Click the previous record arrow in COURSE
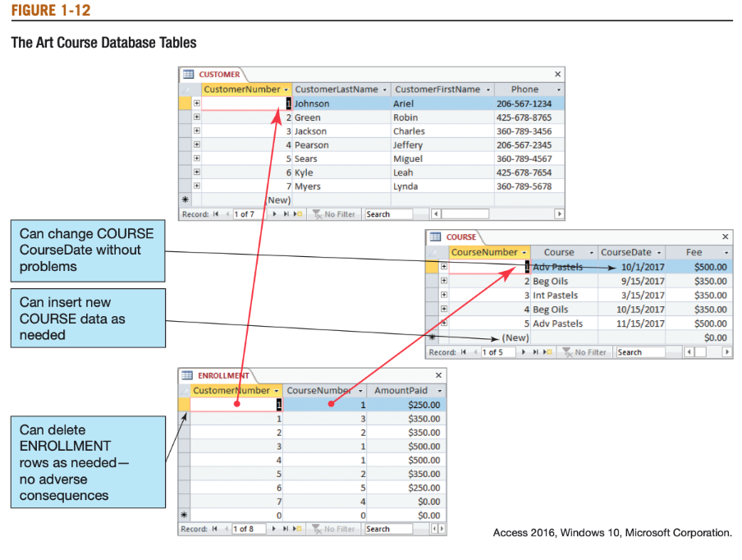Viewport: 742px width, 560px height. [x=474, y=353]
